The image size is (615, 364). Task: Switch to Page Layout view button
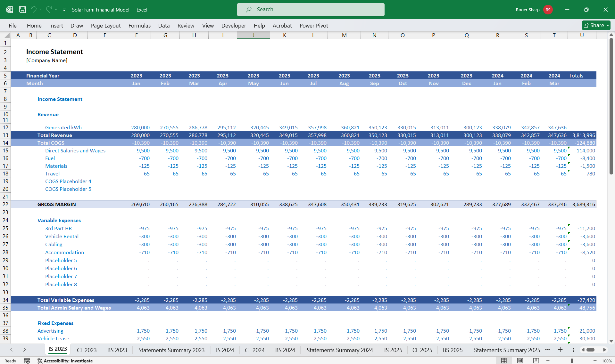(520, 361)
